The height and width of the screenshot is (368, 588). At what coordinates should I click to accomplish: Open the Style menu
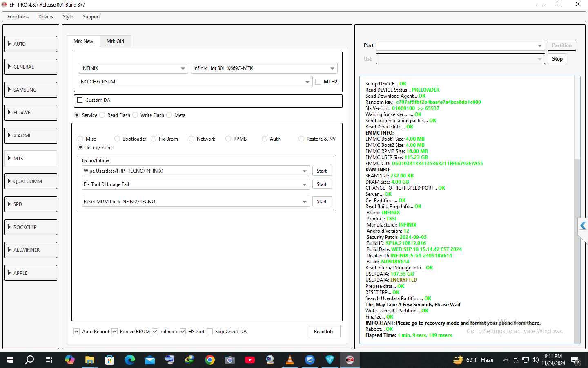pyautogui.click(x=68, y=17)
